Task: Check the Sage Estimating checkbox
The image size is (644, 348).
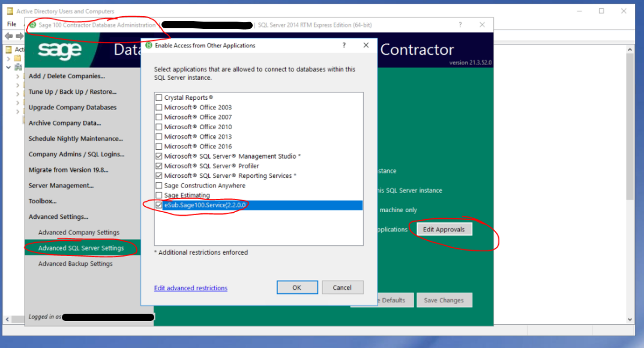Action: tap(159, 195)
